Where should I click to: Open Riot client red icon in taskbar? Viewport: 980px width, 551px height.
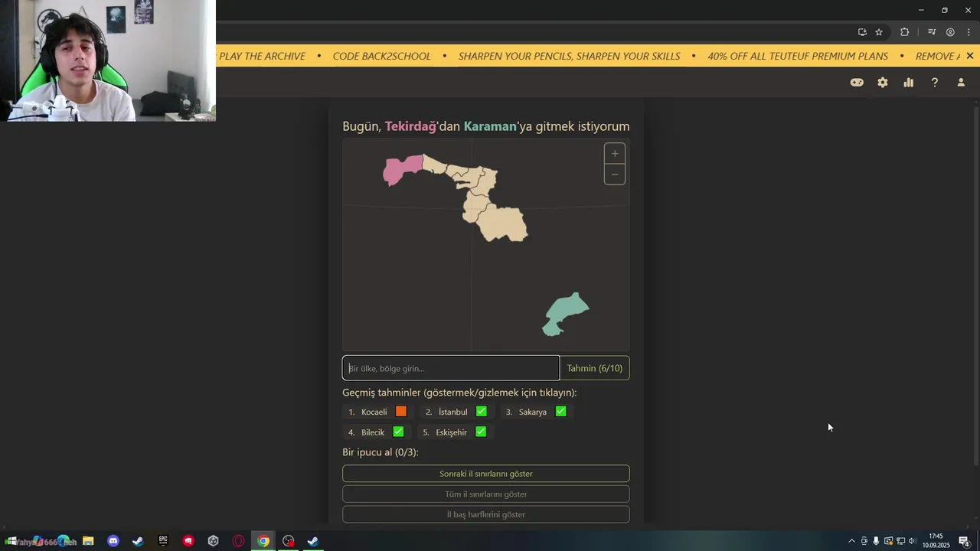click(x=188, y=541)
